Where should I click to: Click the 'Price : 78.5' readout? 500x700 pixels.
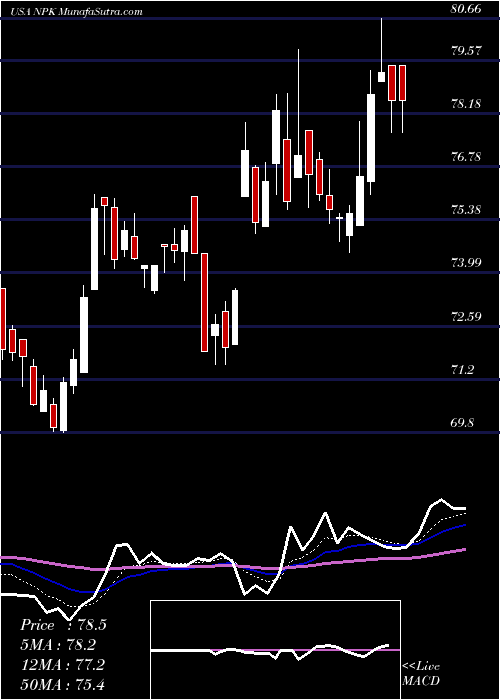pyautogui.click(x=63, y=625)
